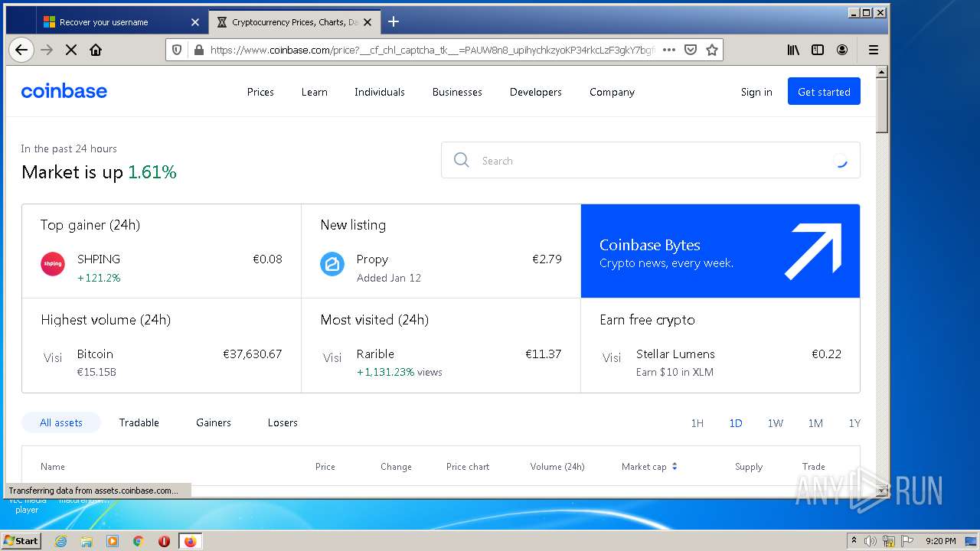Viewport: 980px width, 551px height.
Task: Choose the 1H time range
Action: click(697, 423)
